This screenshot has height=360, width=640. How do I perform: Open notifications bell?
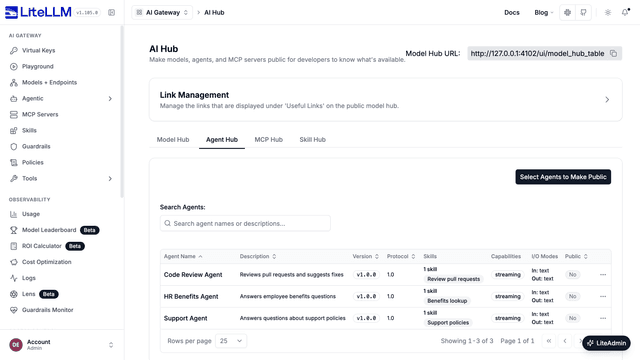click(625, 13)
